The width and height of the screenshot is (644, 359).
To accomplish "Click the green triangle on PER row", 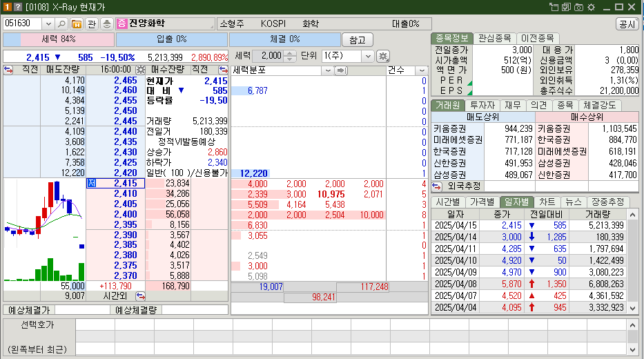I will click(x=470, y=83).
